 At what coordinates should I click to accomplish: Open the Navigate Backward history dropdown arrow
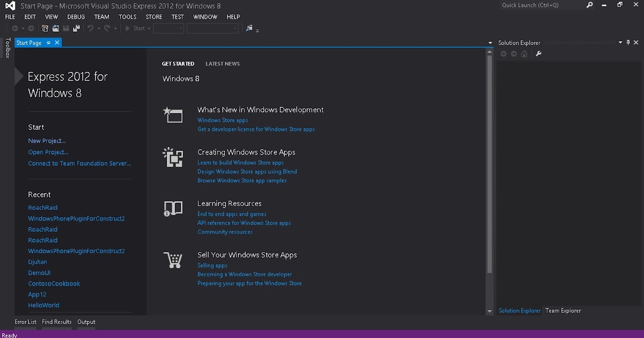(x=23, y=28)
